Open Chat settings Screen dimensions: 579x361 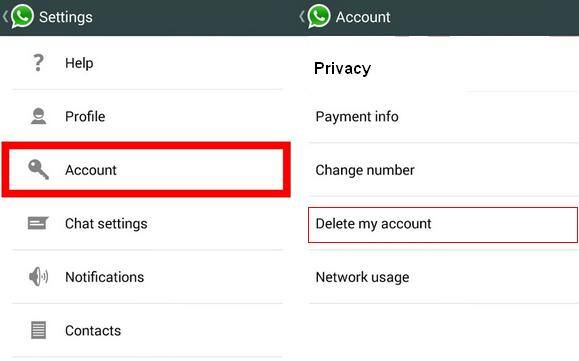coord(147,223)
